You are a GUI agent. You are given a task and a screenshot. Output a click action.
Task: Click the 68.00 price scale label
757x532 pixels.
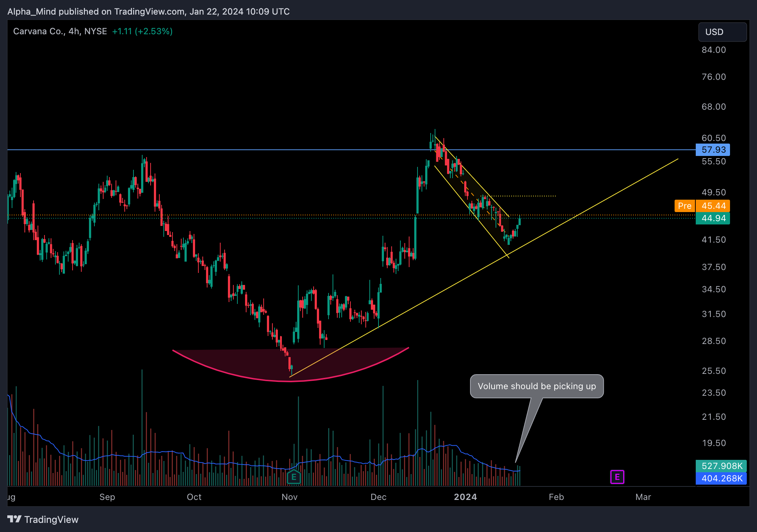tap(714, 107)
